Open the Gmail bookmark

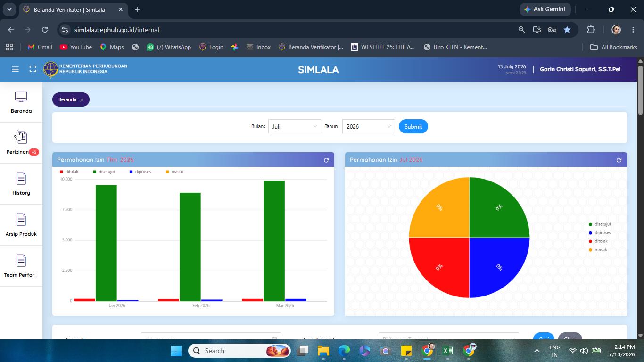click(40, 47)
